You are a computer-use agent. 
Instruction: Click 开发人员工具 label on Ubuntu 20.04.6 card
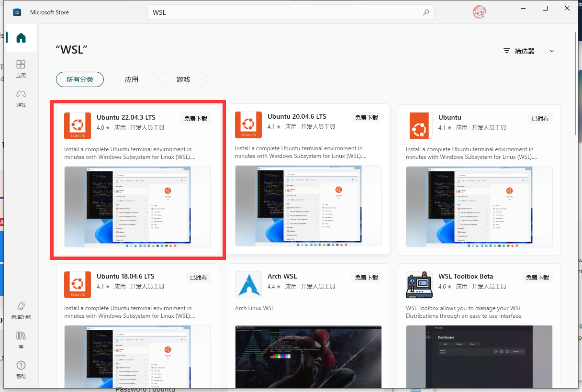click(318, 127)
